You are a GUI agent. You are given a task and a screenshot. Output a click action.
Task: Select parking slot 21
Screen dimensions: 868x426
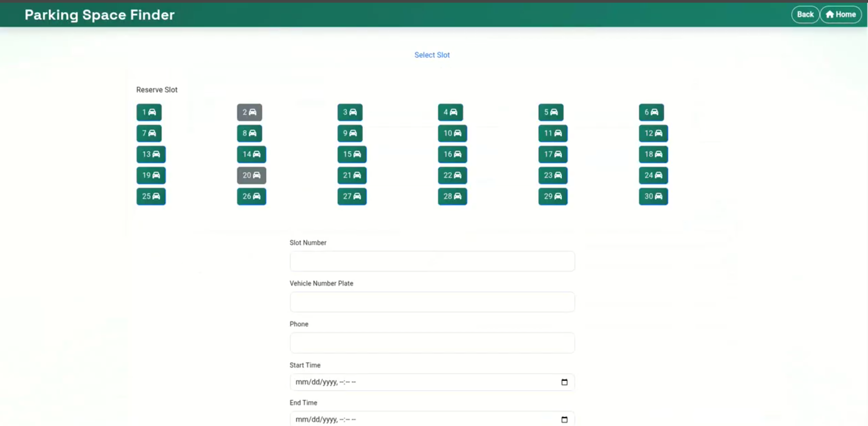click(x=352, y=175)
